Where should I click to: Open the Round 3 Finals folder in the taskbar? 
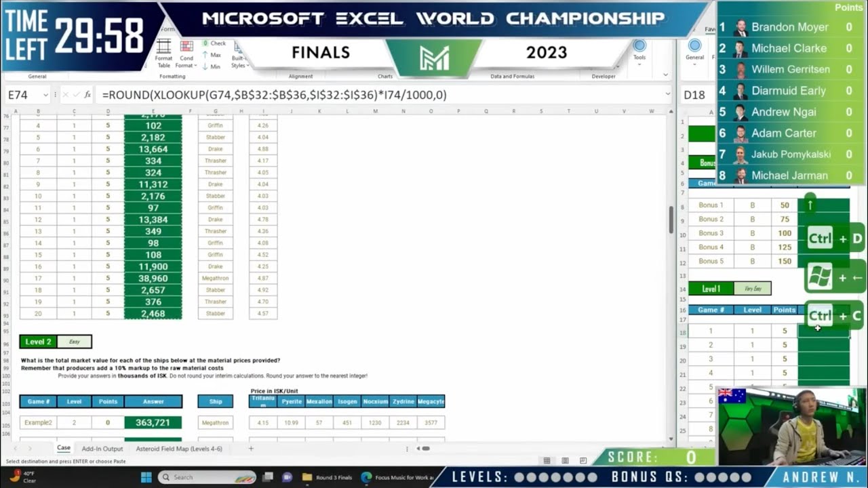329,477
